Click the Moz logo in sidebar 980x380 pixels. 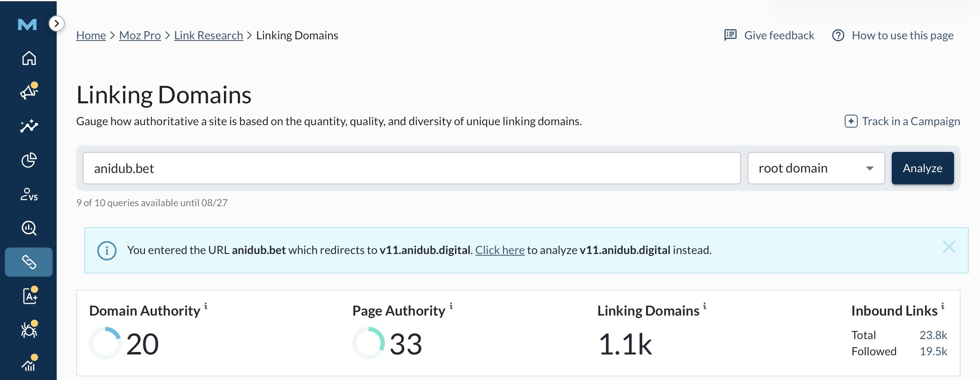[x=28, y=25]
